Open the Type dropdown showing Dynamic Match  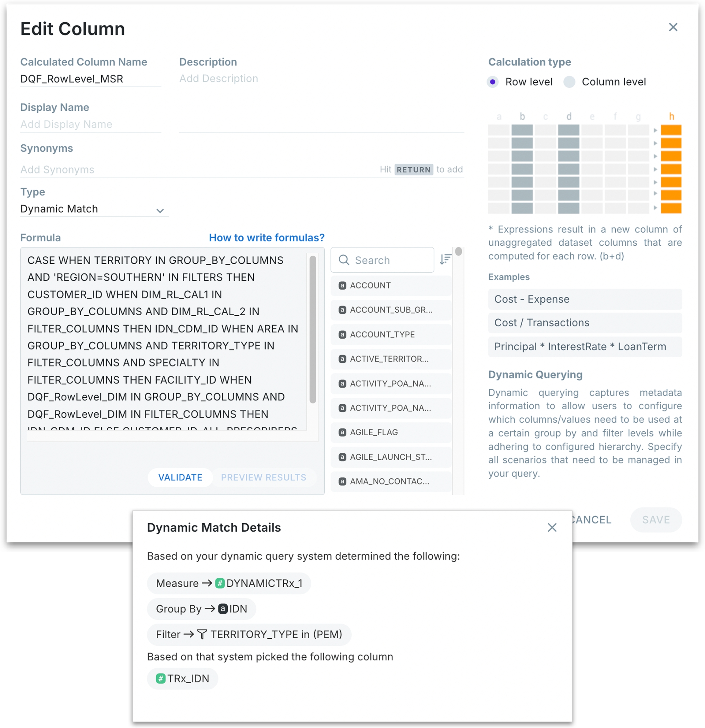(x=89, y=209)
